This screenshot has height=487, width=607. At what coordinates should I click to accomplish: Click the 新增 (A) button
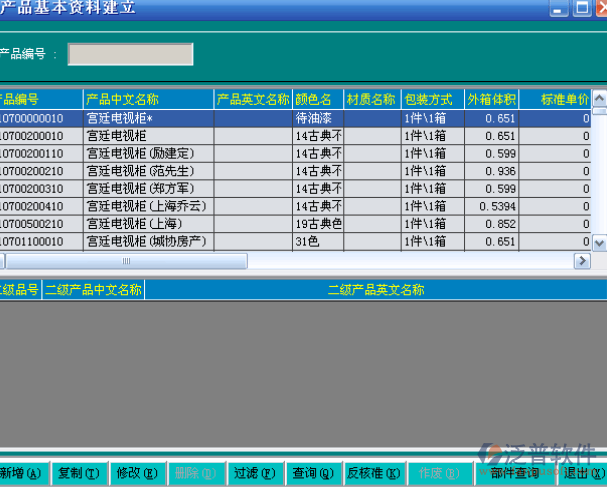point(22,473)
